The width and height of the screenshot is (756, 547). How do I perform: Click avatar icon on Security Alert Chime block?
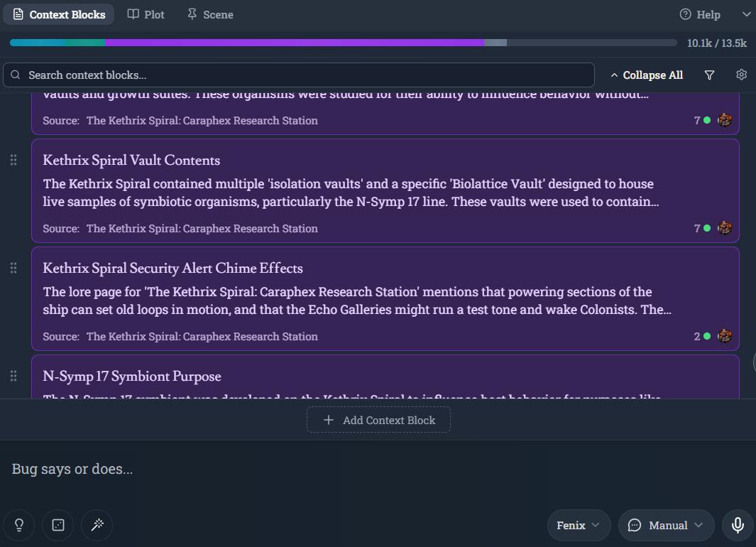coord(724,336)
